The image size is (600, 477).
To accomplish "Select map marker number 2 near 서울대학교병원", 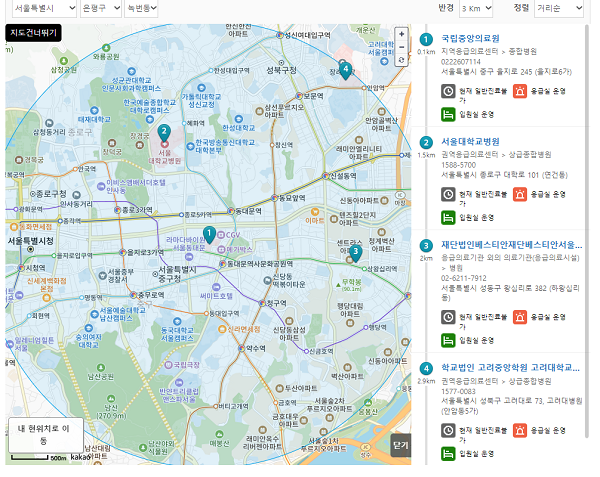I will tap(164, 133).
